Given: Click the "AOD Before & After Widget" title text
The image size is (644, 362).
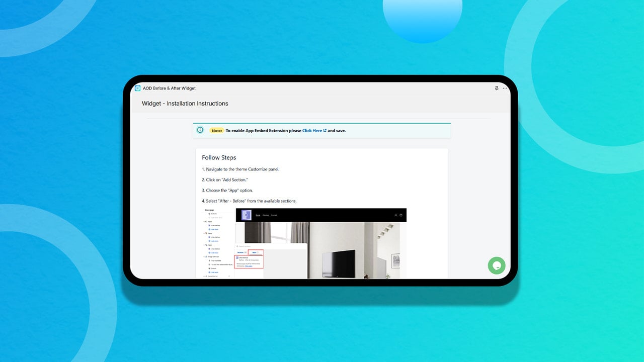Looking at the screenshot, I should [169, 88].
